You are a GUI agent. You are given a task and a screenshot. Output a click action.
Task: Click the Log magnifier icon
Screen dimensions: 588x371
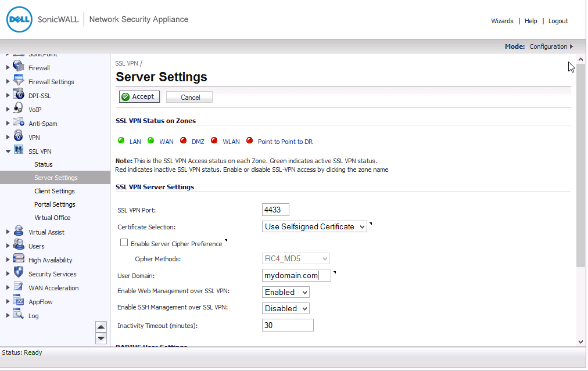tap(19, 314)
